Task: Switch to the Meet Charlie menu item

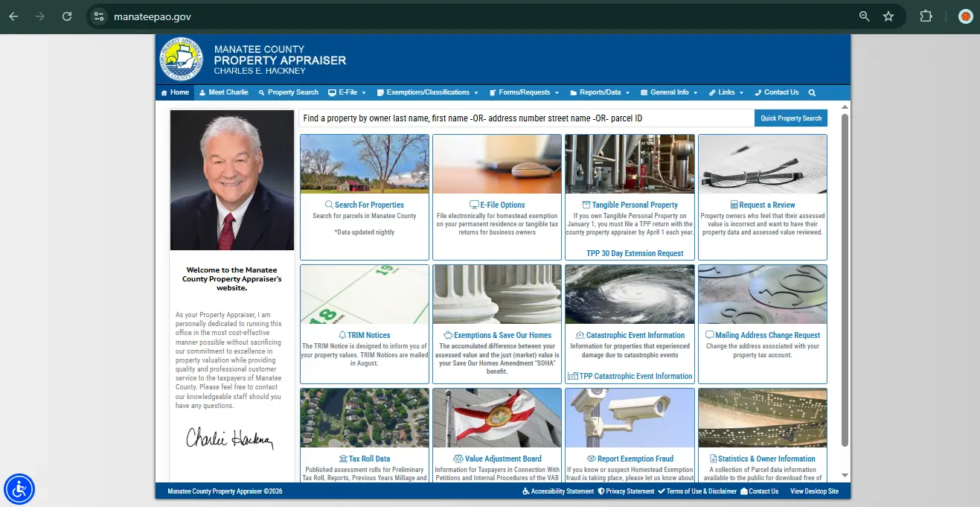Action: [223, 92]
